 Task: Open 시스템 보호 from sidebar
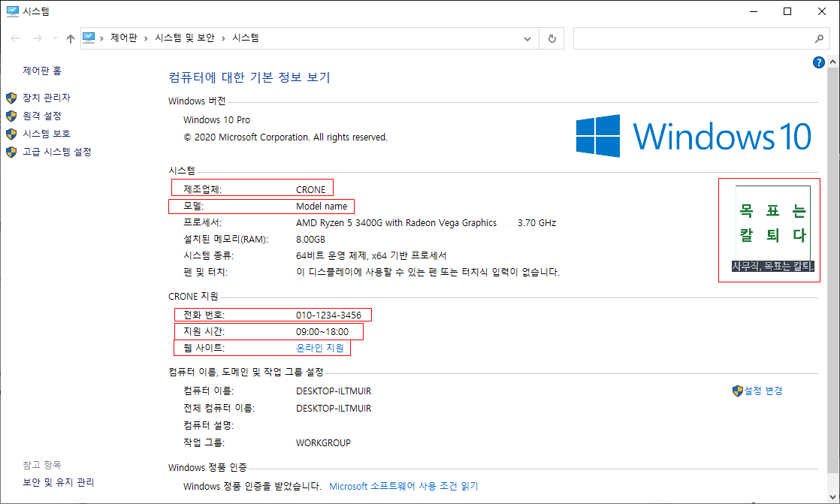[47, 134]
